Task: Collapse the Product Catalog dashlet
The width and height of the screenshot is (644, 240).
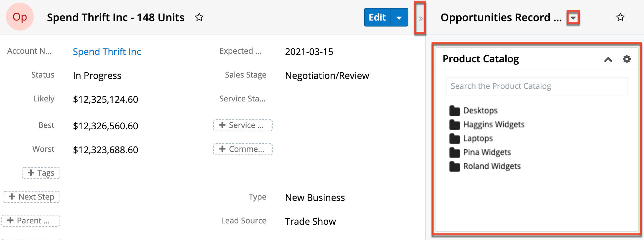Action: (x=608, y=59)
